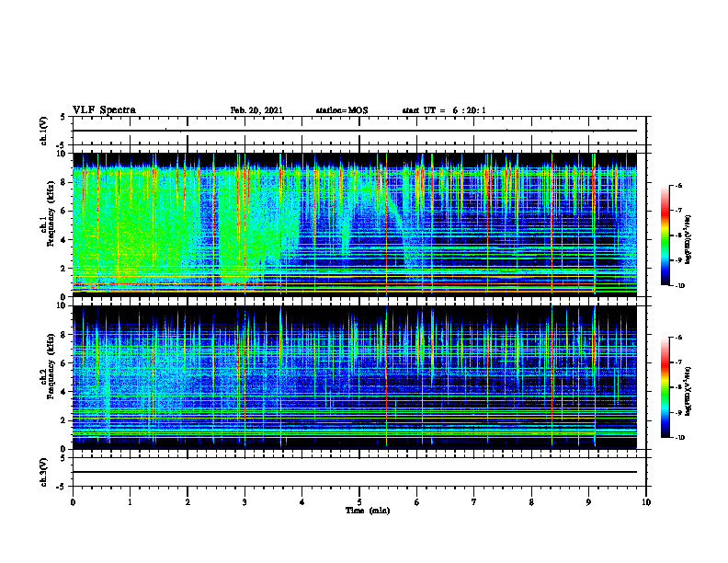
Task: Click the ch.2 spectrogram color bar
Action: (665, 387)
